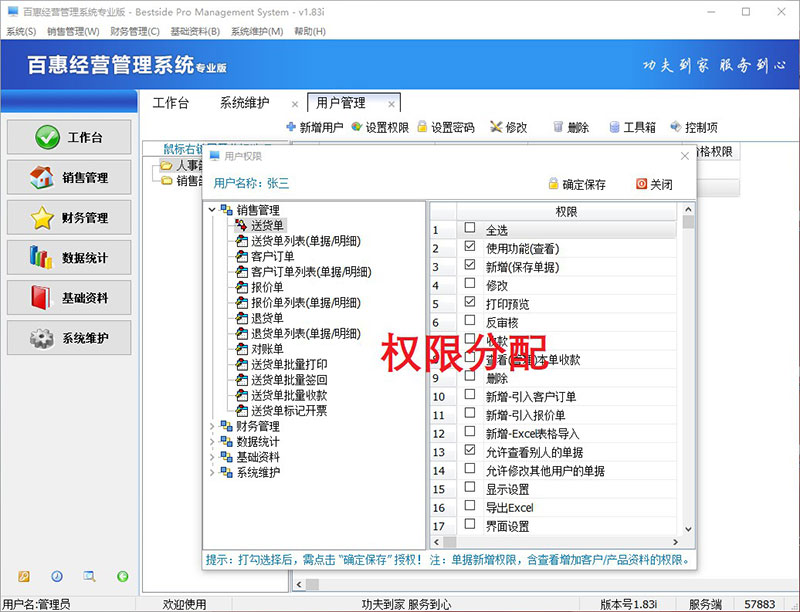
Task: Click the house icon for 销售管理
Action: coord(42,177)
